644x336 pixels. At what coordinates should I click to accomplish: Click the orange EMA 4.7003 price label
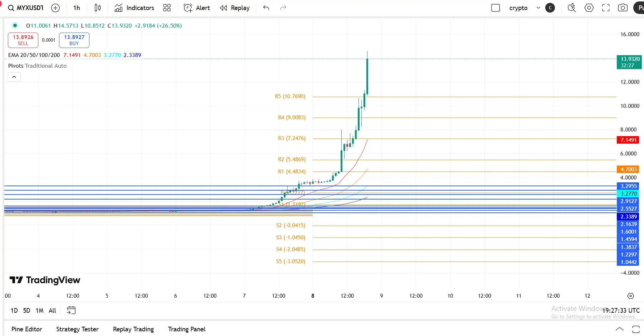click(x=628, y=169)
